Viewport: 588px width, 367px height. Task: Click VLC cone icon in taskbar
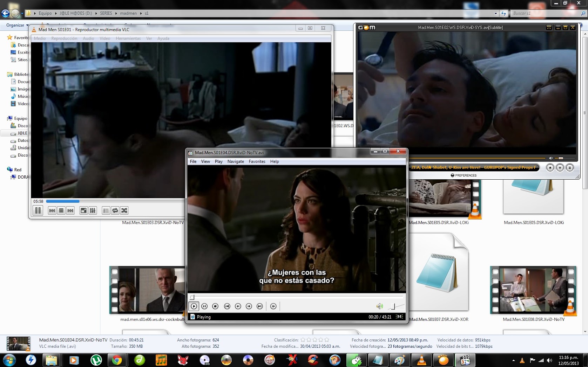point(421,360)
